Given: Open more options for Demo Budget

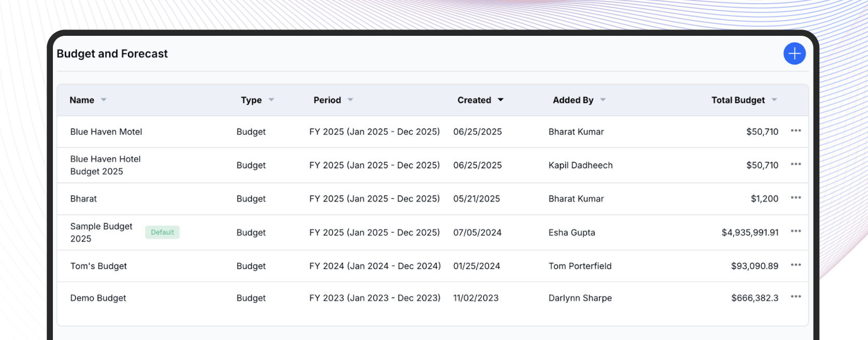Looking at the screenshot, I should [795, 297].
